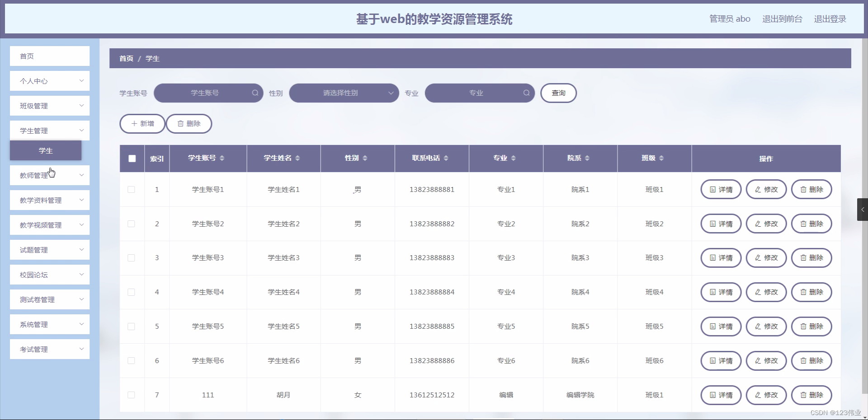This screenshot has width=868, height=420.
Task: Click the trash icon on 删除 button
Action: click(180, 124)
